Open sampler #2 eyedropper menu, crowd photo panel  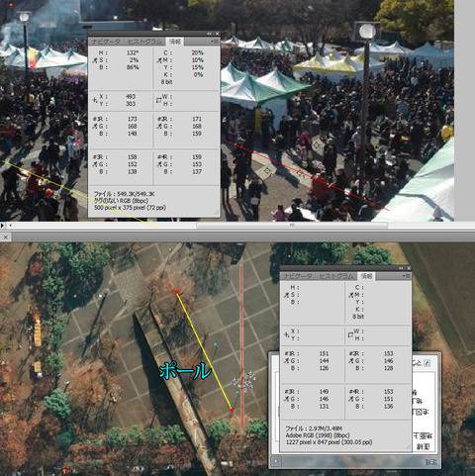[x=159, y=127]
